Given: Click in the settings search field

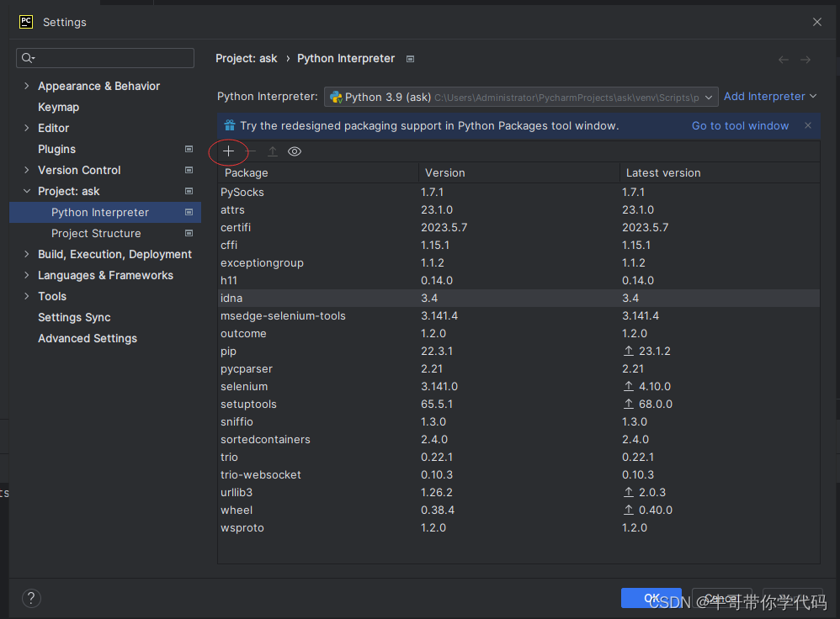Looking at the screenshot, I should [x=105, y=58].
